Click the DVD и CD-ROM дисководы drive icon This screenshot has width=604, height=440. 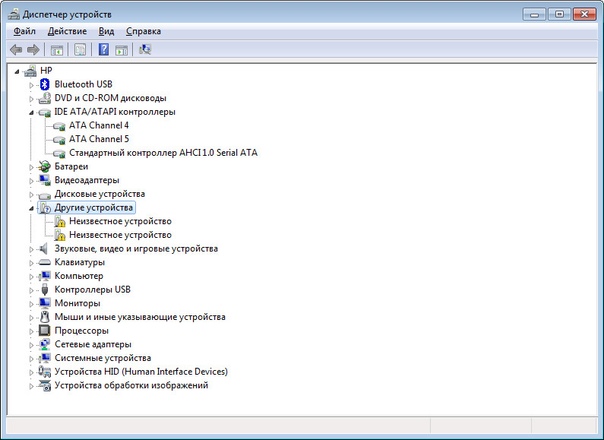[x=45, y=98]
